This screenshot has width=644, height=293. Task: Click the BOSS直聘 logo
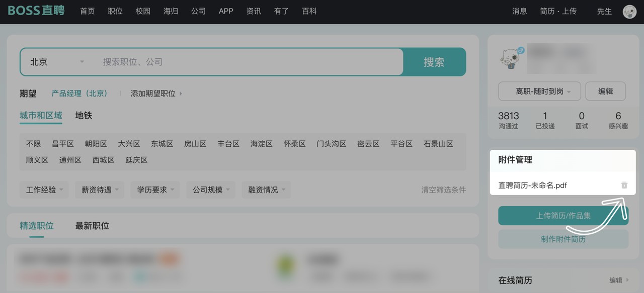(36, 11)
